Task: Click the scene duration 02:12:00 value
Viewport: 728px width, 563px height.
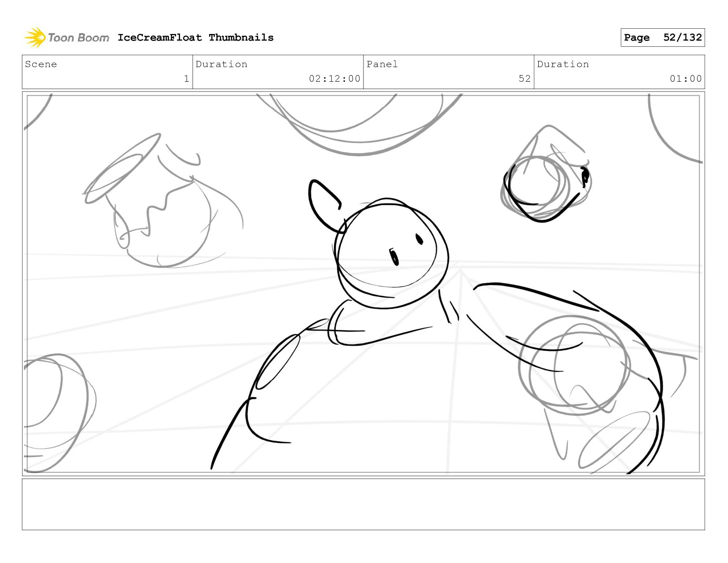Action: click(334, 79)
